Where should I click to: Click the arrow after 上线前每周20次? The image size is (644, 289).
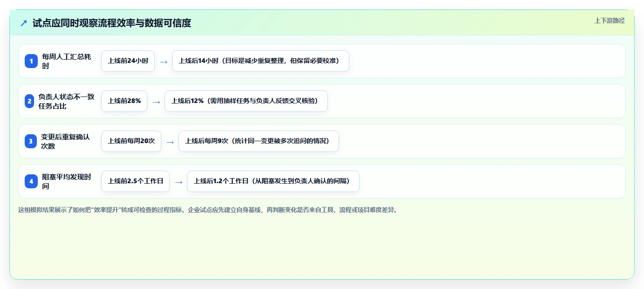click(170, 142)
